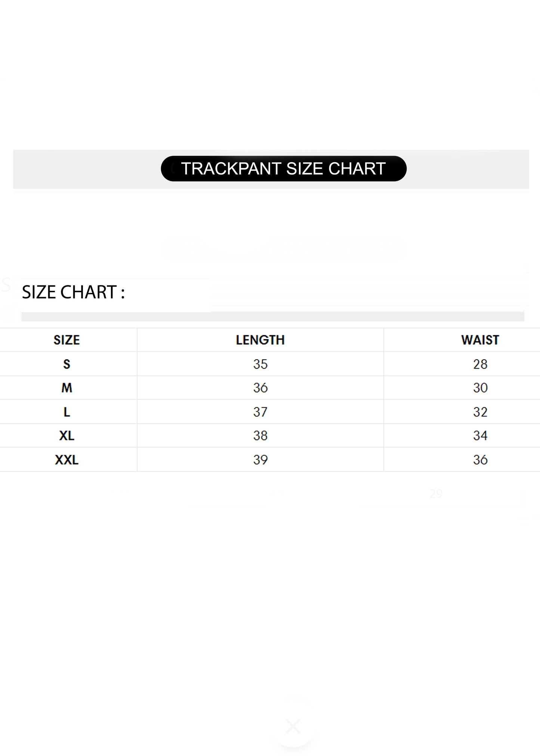Click length value 38 for size XL

pyautogui.click(x=260, y=436)
